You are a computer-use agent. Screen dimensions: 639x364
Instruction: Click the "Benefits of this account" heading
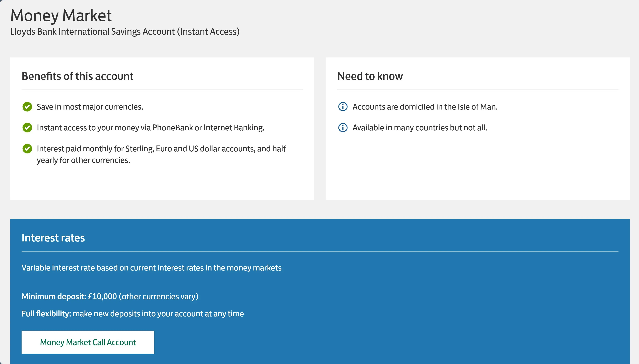pos(78,76)
